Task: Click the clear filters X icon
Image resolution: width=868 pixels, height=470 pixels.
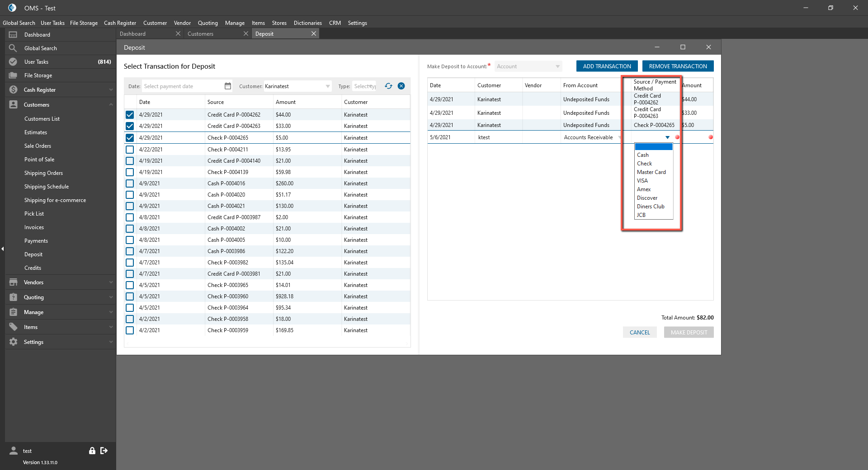Action: pyautogui.click(x=401, y=86)
